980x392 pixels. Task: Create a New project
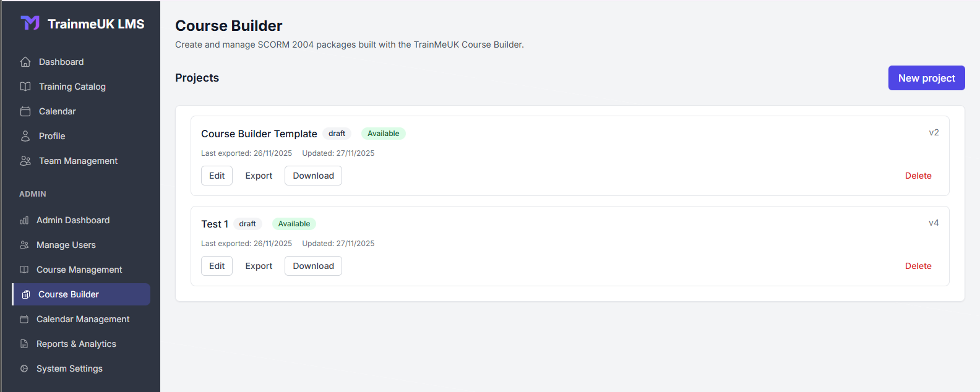(926, 78)
